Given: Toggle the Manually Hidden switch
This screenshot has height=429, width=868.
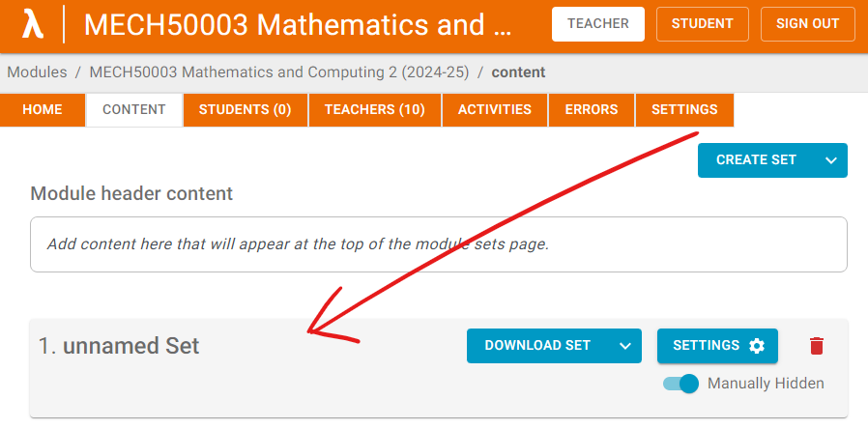Looking at the screenshot, I should click(x=680, y=384).
